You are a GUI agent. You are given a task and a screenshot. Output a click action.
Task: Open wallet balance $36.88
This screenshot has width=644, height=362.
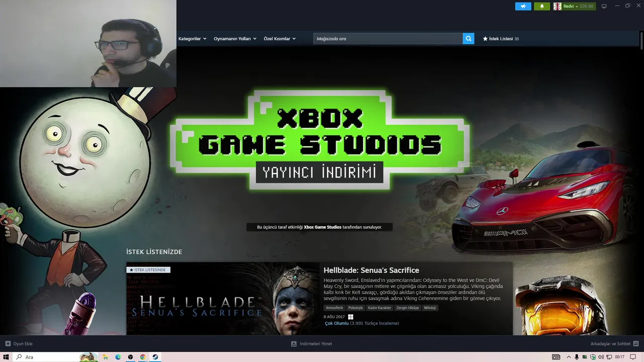pos(587,7)
